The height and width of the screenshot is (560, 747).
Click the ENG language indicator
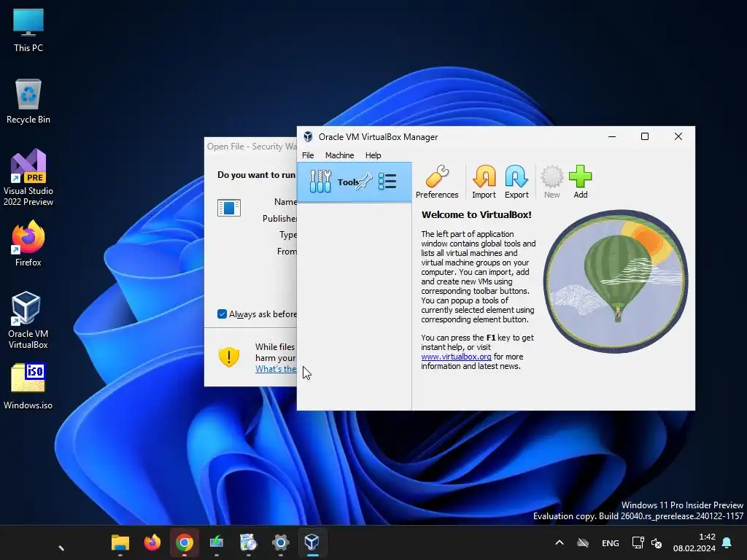[x=611, y=542]
